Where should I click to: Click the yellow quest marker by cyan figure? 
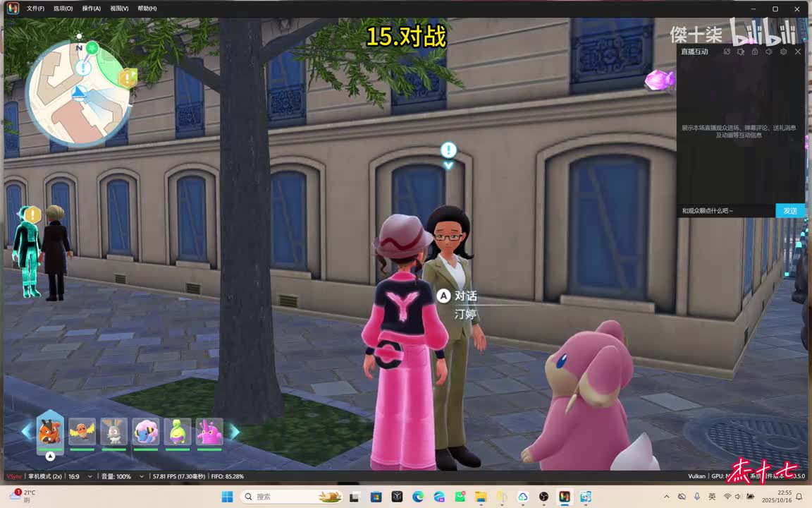pyautogui.click(x=32, y=214)
